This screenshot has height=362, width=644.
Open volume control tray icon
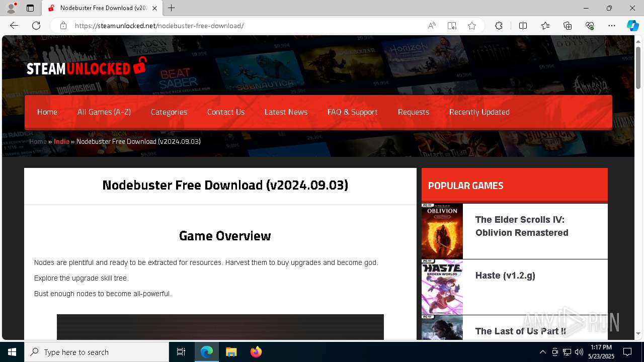(579, 352)
